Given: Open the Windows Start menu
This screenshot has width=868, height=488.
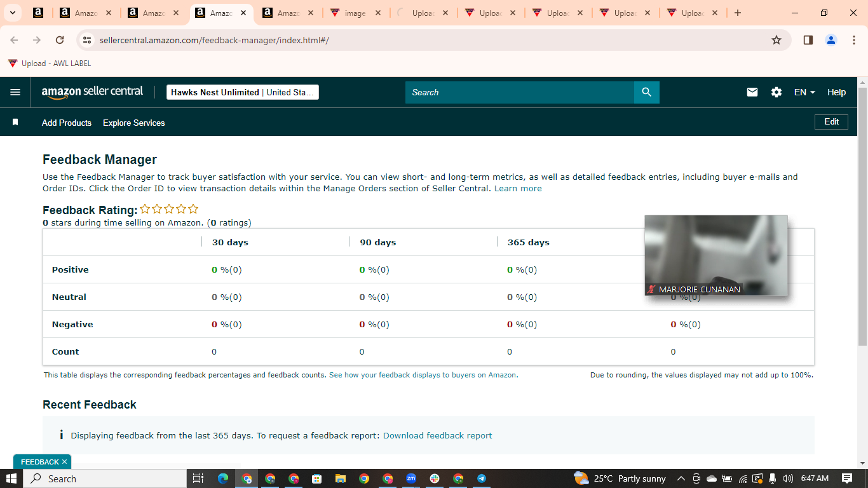Looking at the screenshot, I should 11,478.
